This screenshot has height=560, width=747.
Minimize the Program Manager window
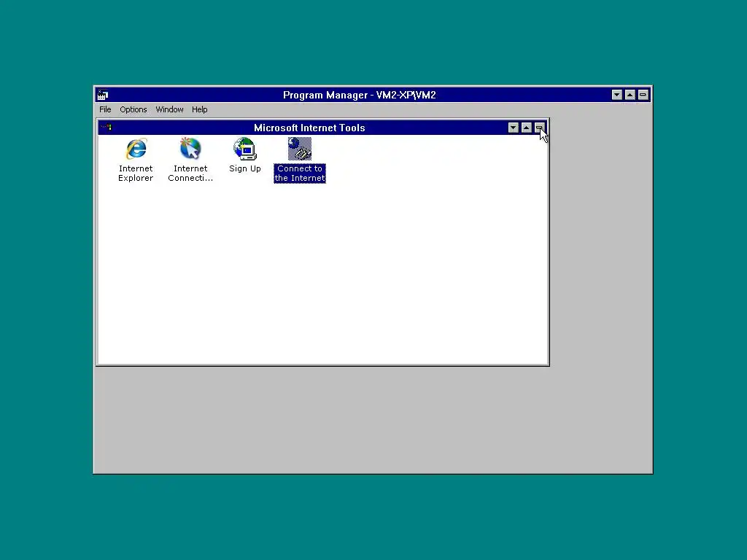pyautogui.click(x=617, y=95)
